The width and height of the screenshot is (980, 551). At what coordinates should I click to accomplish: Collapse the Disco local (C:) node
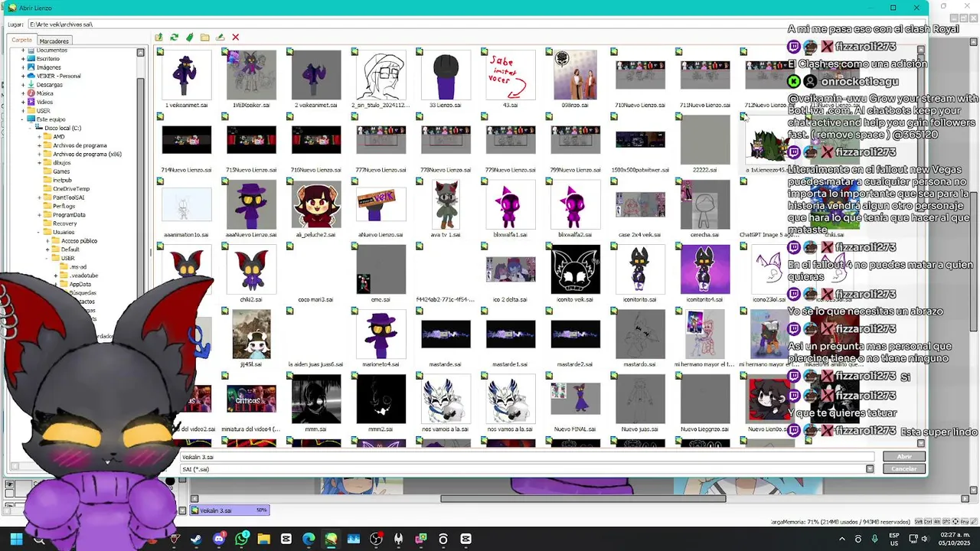click(x=31, y=129)
